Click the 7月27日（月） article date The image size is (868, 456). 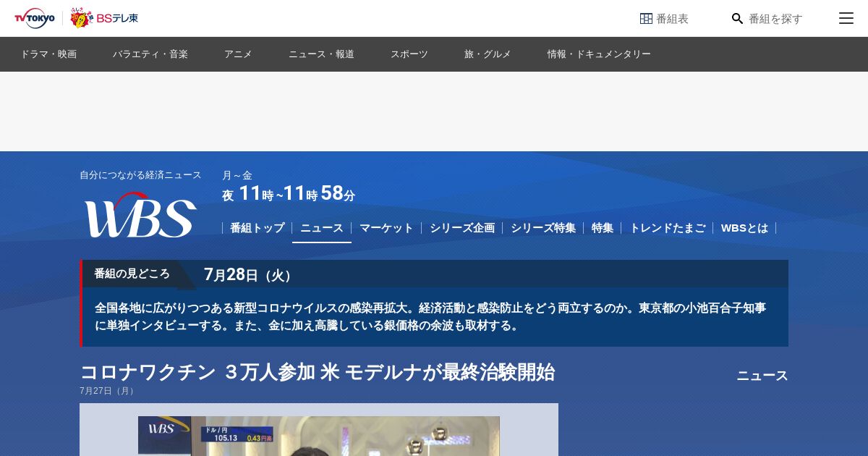(x=109, y=391)
